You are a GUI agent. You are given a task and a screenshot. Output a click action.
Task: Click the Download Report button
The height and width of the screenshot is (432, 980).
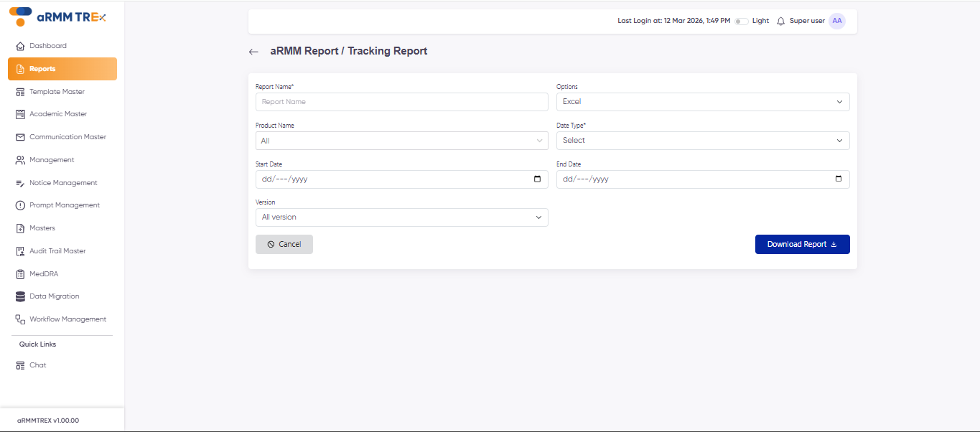click(x=802, y=244)
